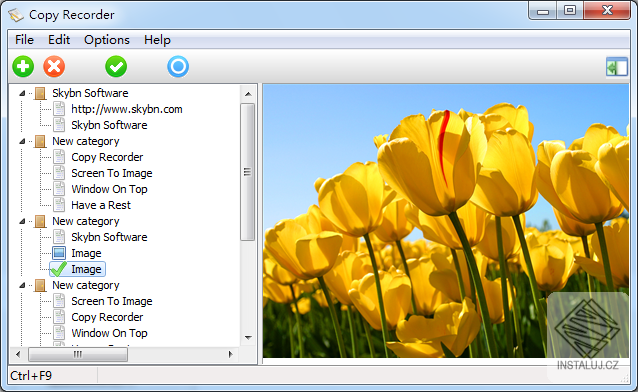
Task: Collapse the New category containing Have a Rest
Action: click(22, 141)
